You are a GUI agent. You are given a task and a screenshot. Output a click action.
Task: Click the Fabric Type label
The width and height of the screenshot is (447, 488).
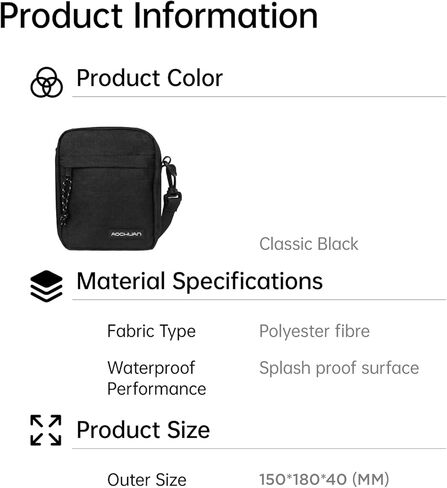pos(151,332)
